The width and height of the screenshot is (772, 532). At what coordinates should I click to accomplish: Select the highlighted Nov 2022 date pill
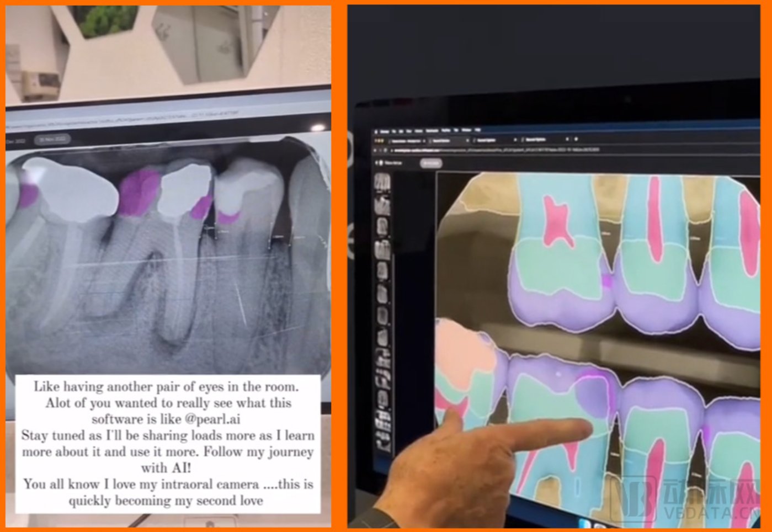[x=51, y=140]
